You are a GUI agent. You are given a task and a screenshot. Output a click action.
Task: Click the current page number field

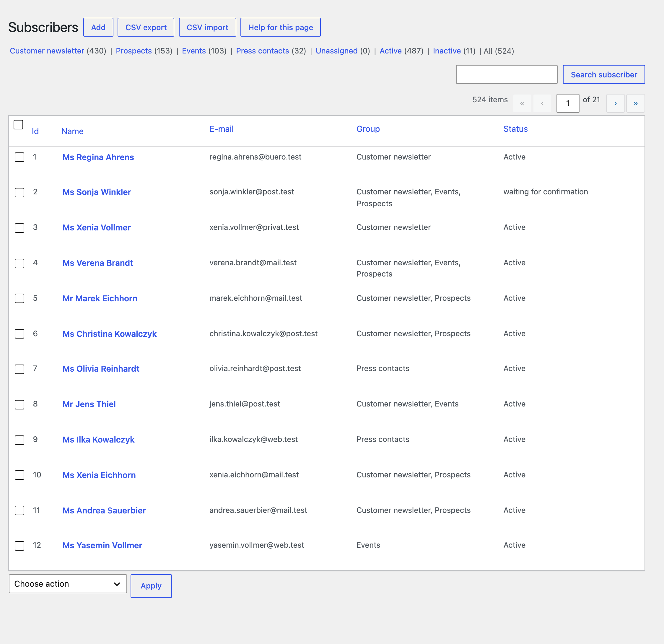coord(568,103)
